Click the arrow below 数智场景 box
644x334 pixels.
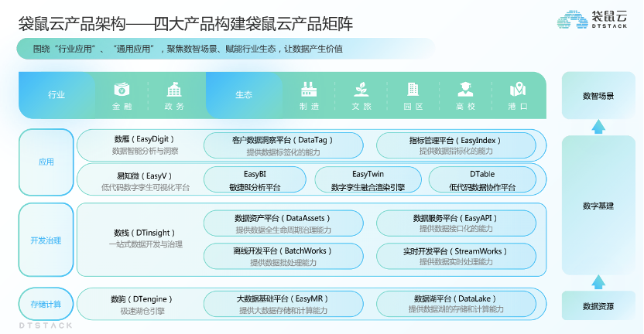tap(598, 126)
